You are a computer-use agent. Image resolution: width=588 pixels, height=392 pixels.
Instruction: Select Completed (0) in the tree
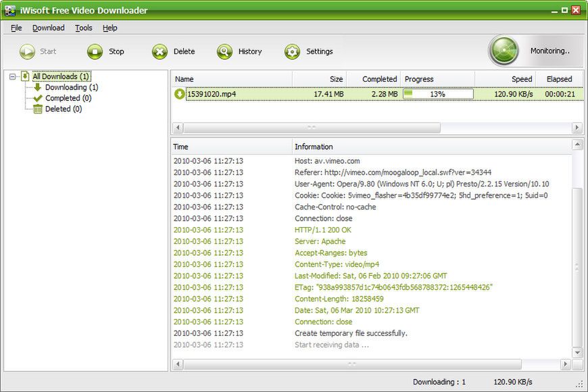68,98
